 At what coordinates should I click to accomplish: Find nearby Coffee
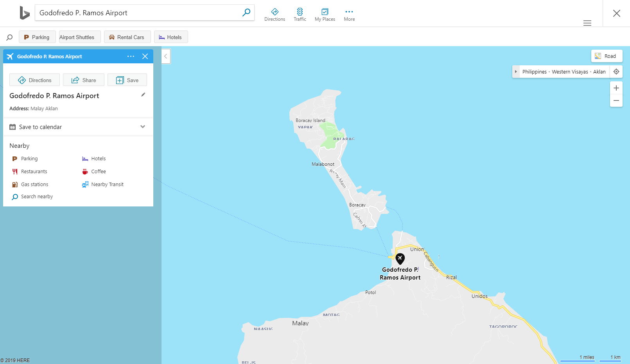(x=94, y=171)
